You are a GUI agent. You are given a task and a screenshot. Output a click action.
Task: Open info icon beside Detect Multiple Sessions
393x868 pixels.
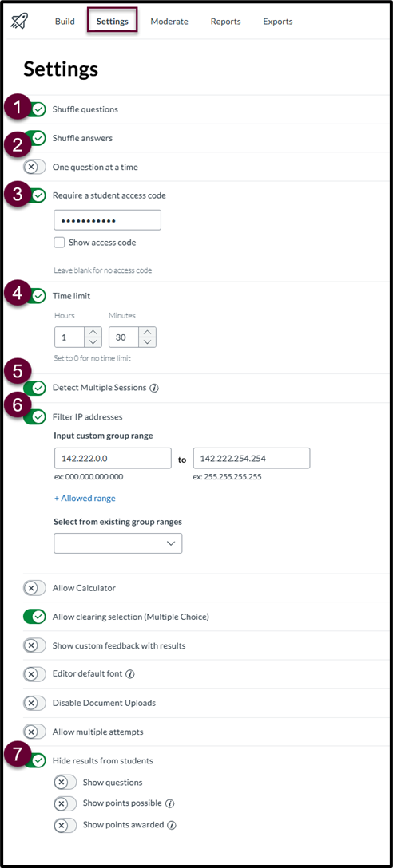point(154,388)
